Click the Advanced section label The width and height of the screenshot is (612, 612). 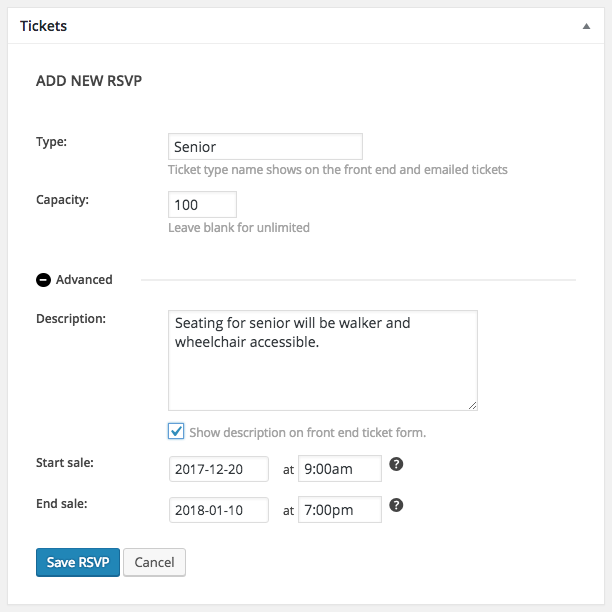[84, 280]
